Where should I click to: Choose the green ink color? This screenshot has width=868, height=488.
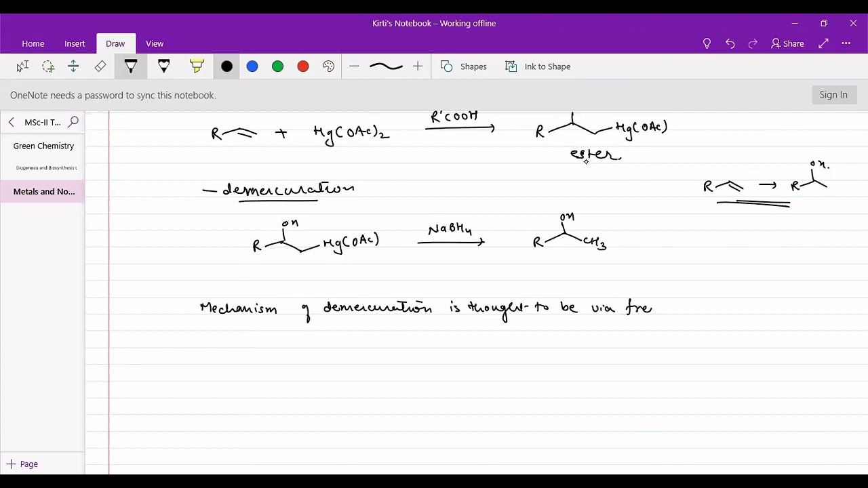[277, 66]
